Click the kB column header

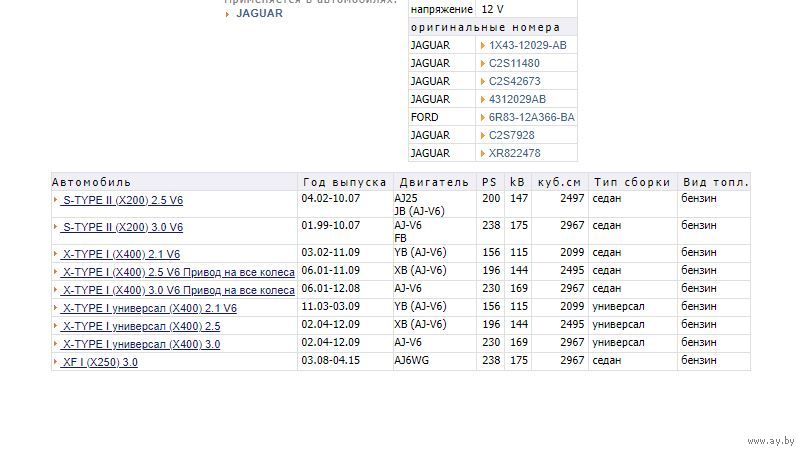pyautogui.click(x=518, y=182)
